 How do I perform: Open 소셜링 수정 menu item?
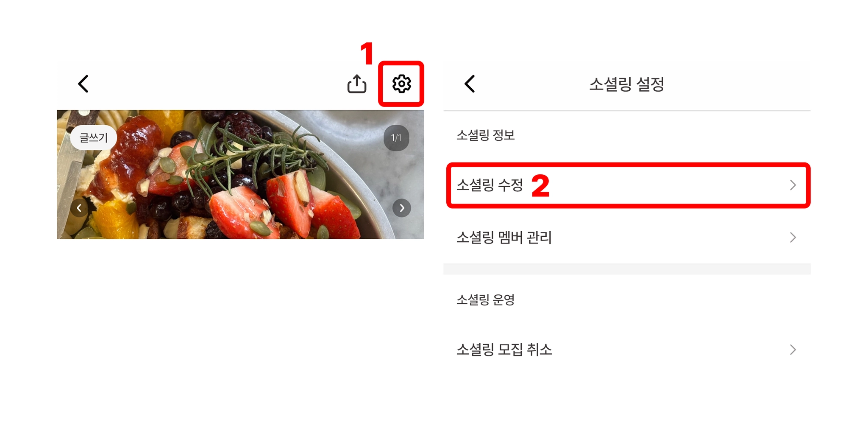click(x=628, y=185)
